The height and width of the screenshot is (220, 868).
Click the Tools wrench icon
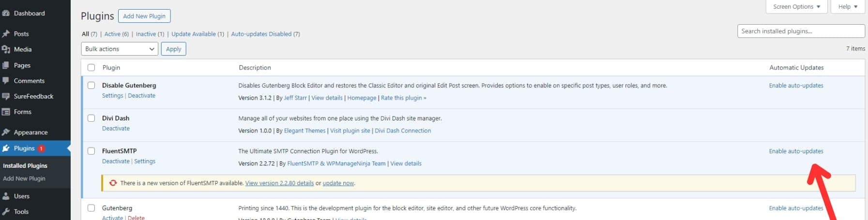(6, 212)
